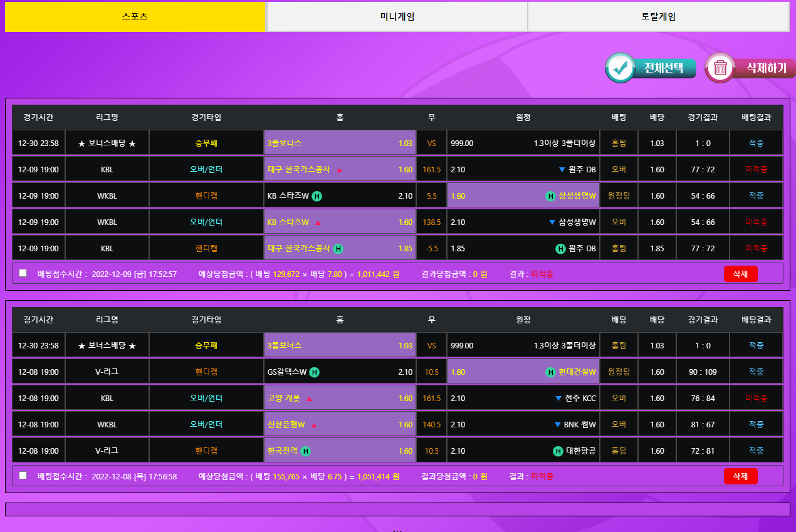Open the 토탈게임 tab

658,17
